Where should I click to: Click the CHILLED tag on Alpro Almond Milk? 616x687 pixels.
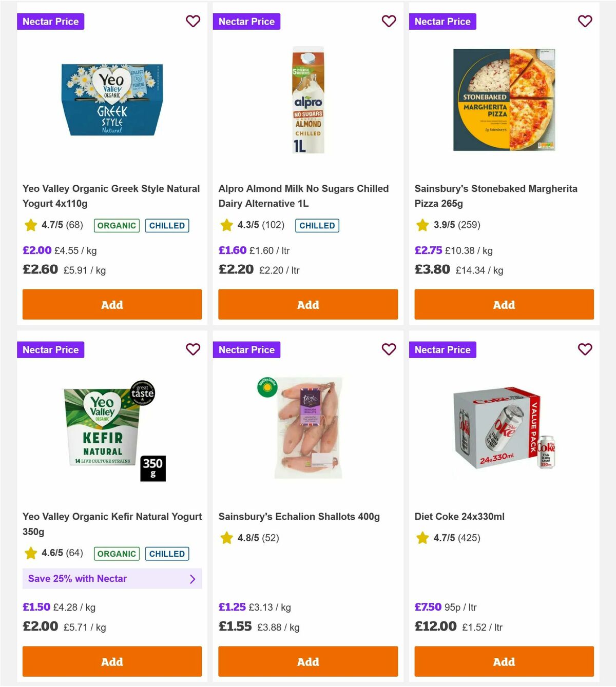tap(317, 225)
